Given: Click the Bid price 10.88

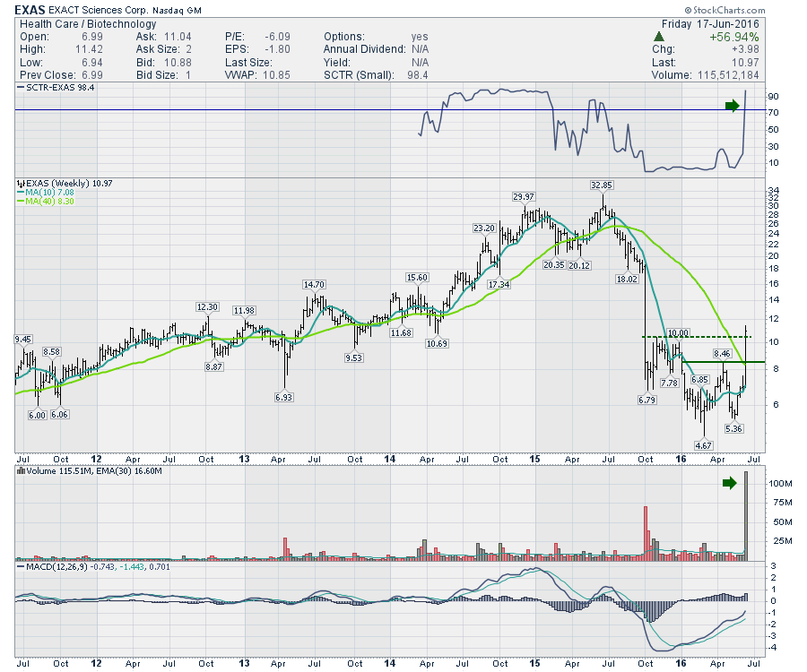Looking at the screenshot, I should (x=178, y=62).
